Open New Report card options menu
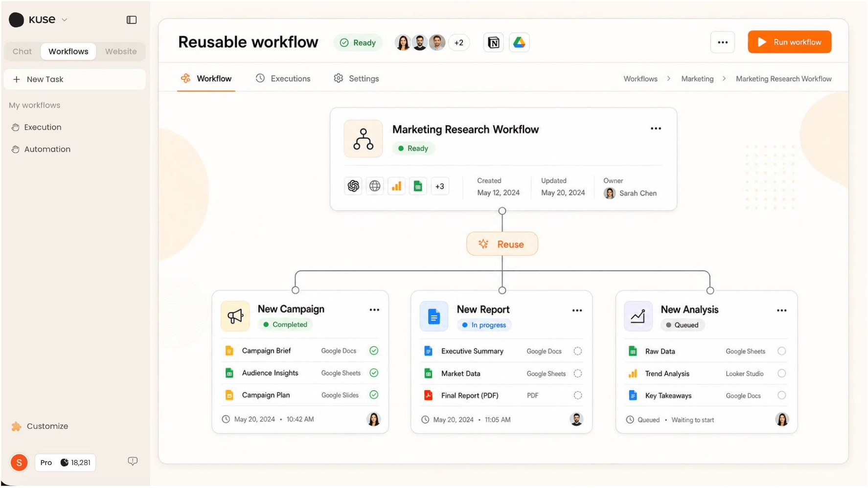868x488 pixels. click(x=577, y=311)
